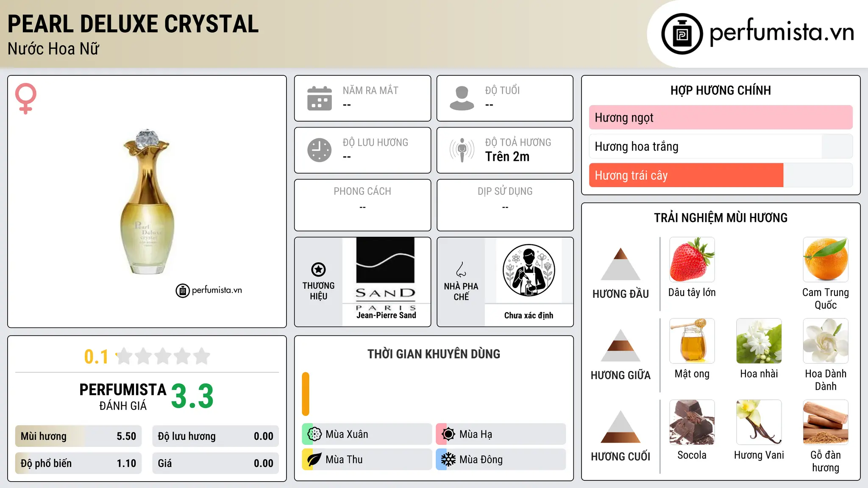Click the Độ phổ biến 1.10 score box

78,463
